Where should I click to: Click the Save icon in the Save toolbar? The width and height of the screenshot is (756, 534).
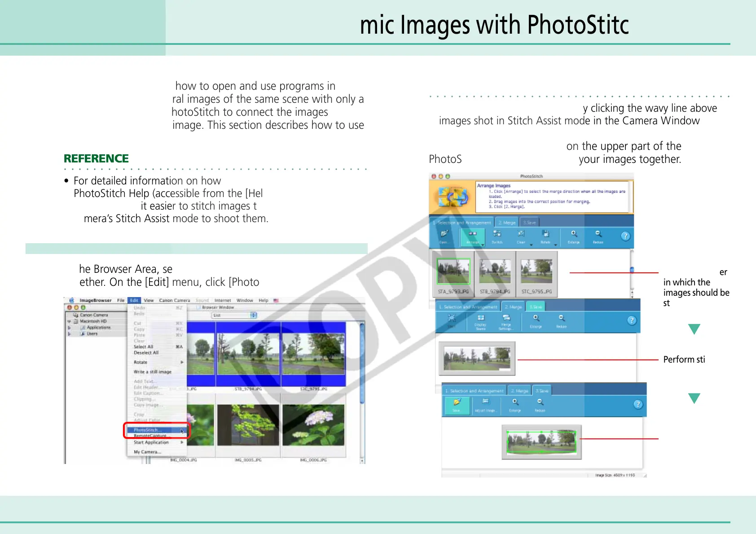(x=457, y=405)
